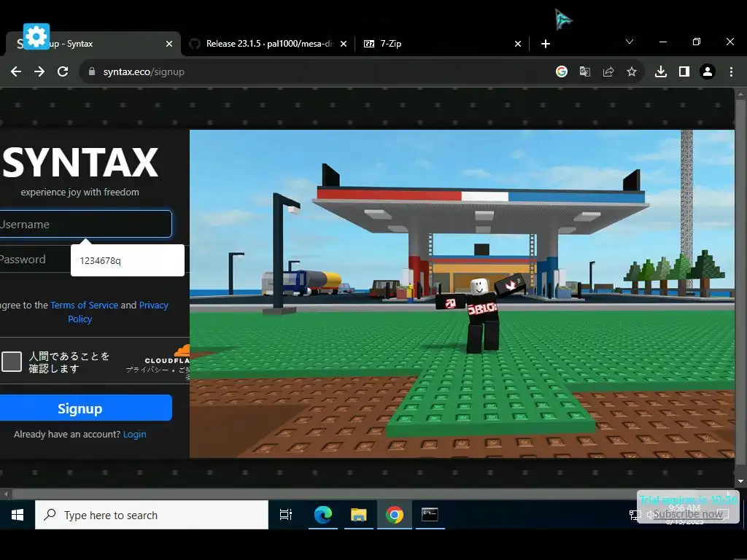The height and width of the screenshot is (560, 747).
Task: View site security lock info
Action: coord(92,72)
